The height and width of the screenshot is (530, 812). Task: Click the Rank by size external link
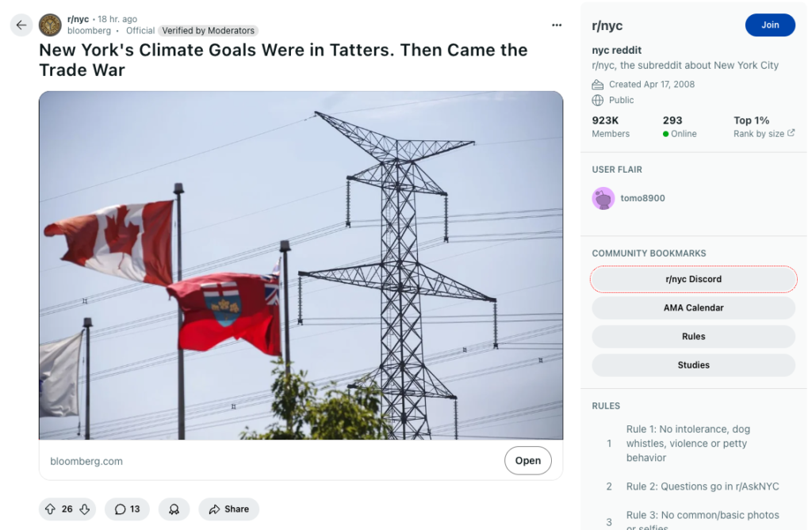764,134
